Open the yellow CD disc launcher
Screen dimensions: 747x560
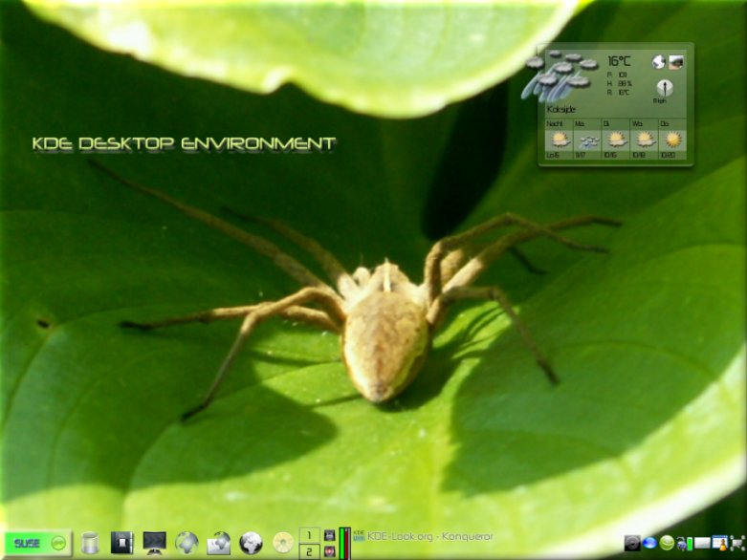click(283, 543)
